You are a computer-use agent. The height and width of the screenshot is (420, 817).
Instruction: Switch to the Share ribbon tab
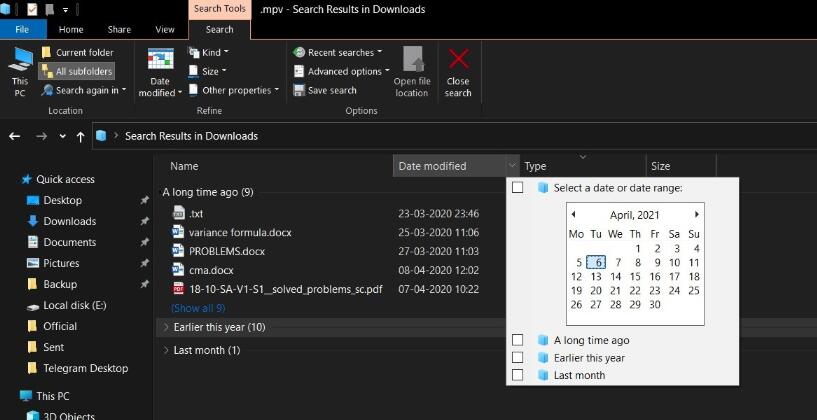pos(119,29)
